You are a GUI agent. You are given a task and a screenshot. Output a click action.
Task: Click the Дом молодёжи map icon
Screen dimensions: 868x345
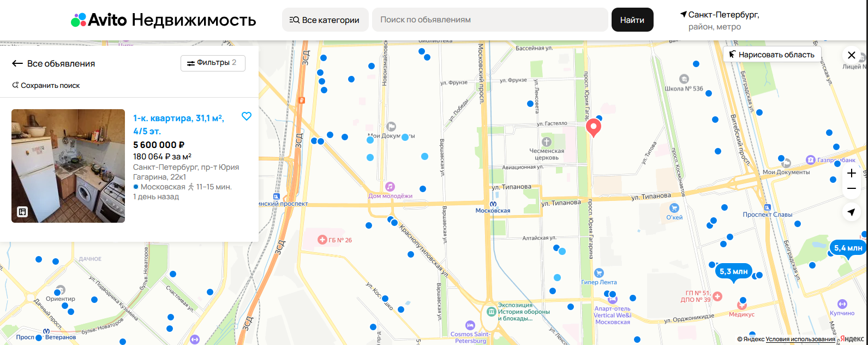(390, 187)
